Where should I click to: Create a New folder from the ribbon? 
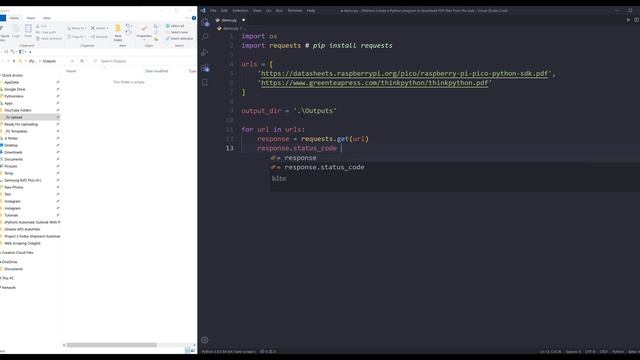tap(118, 33)
